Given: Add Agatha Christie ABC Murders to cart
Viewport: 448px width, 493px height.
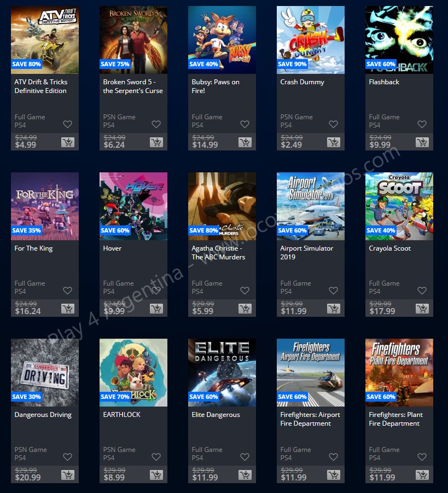Looking at the screenshot, I should tap(245, 309).
